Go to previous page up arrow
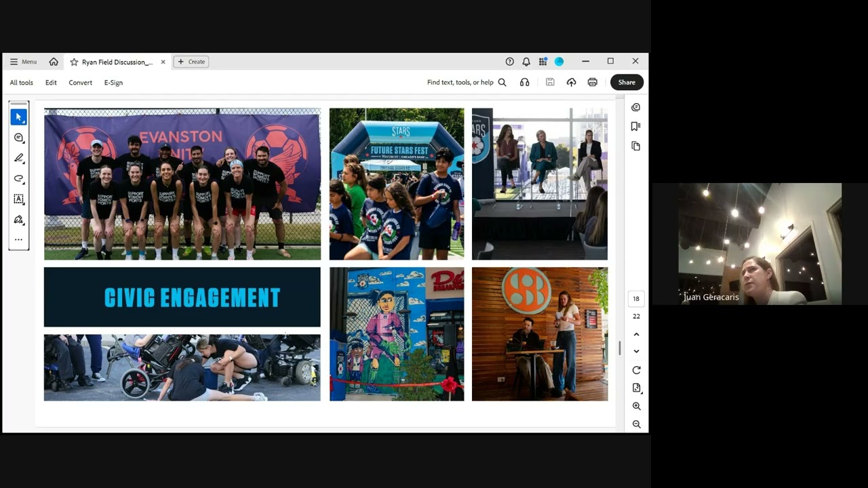Viewport: 868px width, 488px height. point(636,334)
